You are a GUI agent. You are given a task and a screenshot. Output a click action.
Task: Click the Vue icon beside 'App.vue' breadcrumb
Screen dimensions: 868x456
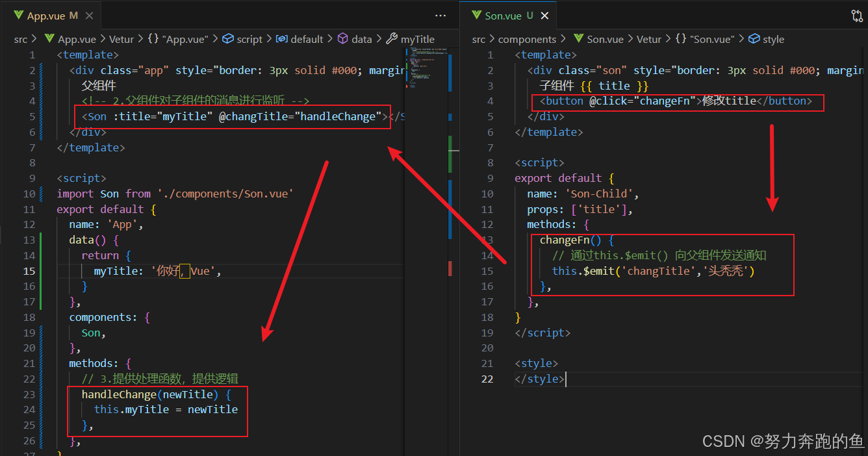click(49, 39)
